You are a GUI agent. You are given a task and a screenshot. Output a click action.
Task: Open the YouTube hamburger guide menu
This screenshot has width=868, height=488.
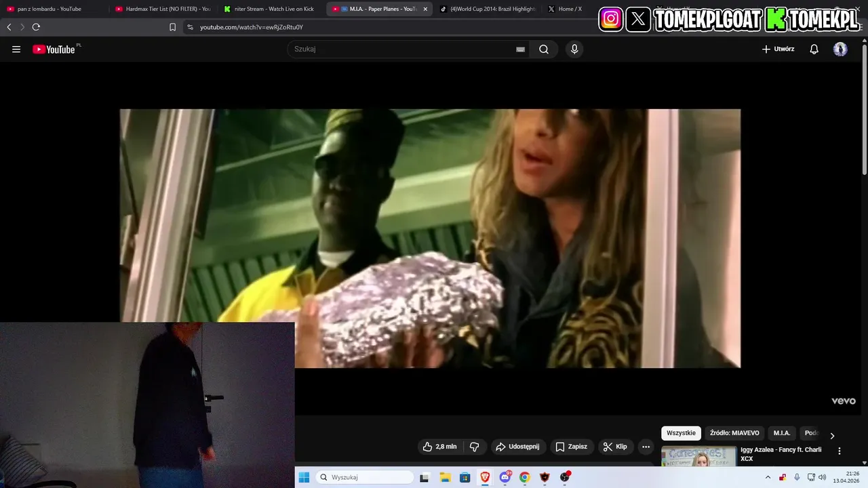pos(16,49)
